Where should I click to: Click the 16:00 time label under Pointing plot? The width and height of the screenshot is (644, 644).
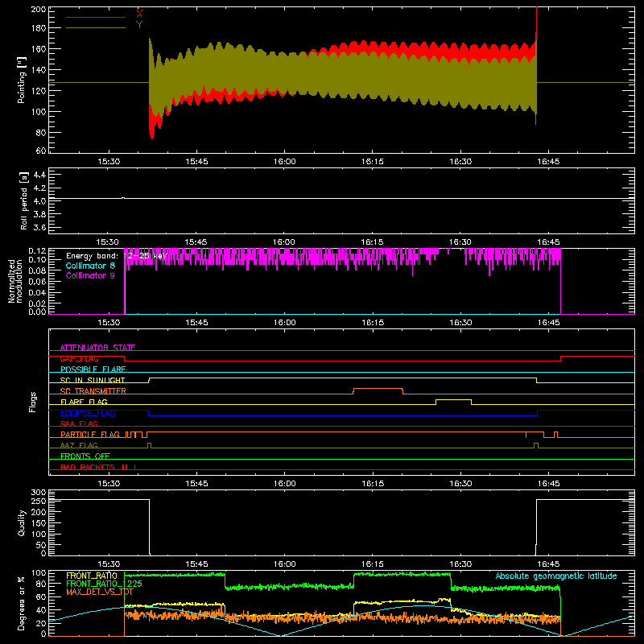click(x=285, y=162)
